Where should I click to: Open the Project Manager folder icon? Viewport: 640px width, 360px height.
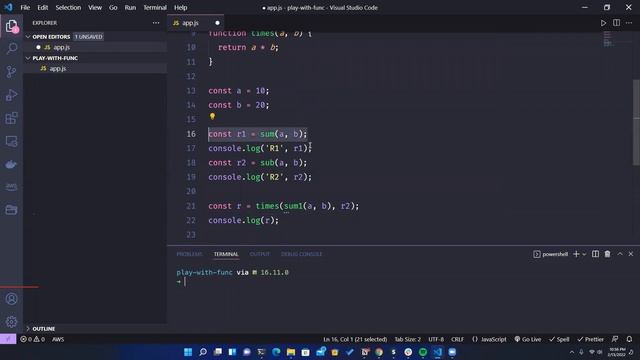(x=11, y=210)
